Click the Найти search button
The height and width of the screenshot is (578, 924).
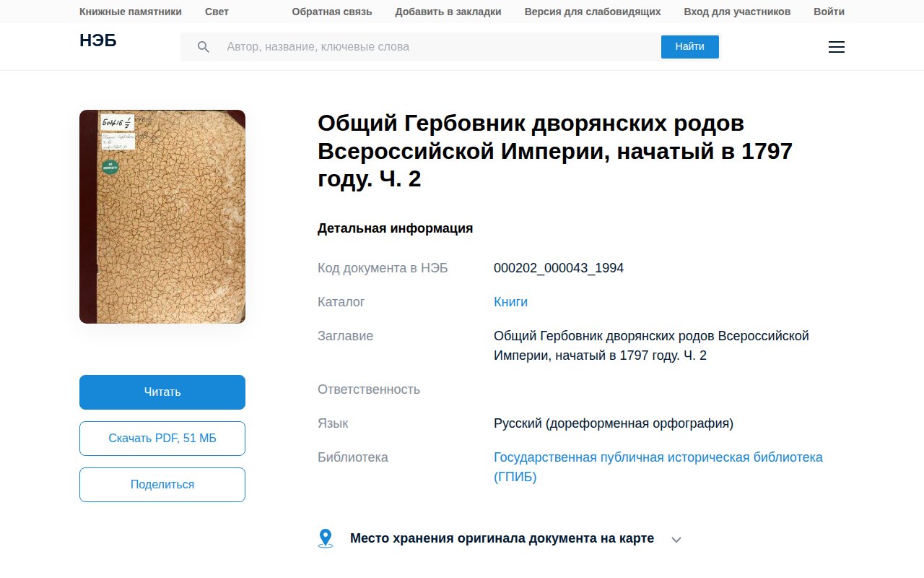coord(690,47)
